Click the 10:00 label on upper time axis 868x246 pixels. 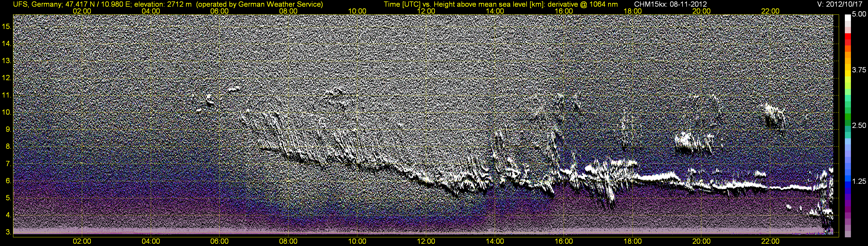coord(357,11)
